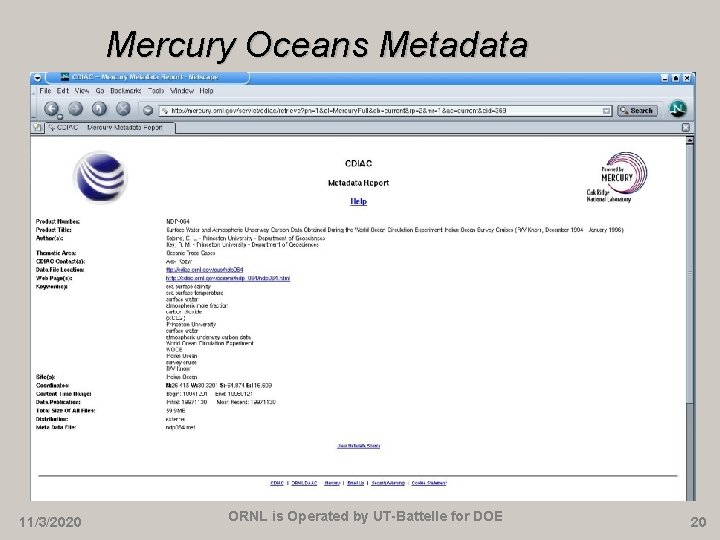Click the Powered by Mercury logo
Viewport: 720px width, 540px height.
(617, 177)
